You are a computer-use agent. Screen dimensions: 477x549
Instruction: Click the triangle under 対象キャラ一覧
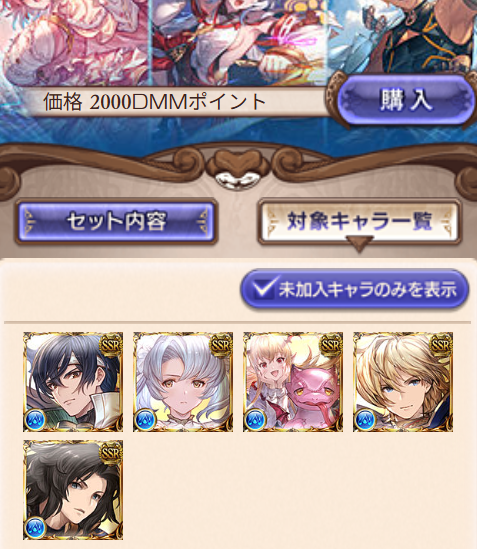click(x=359, y=244)
